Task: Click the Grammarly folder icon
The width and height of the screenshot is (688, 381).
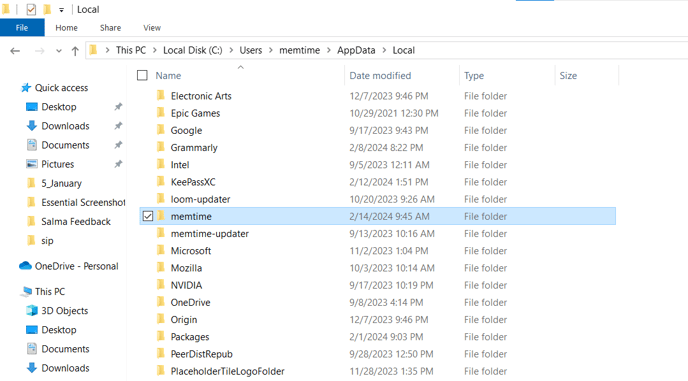Action: tap(161, 147)
